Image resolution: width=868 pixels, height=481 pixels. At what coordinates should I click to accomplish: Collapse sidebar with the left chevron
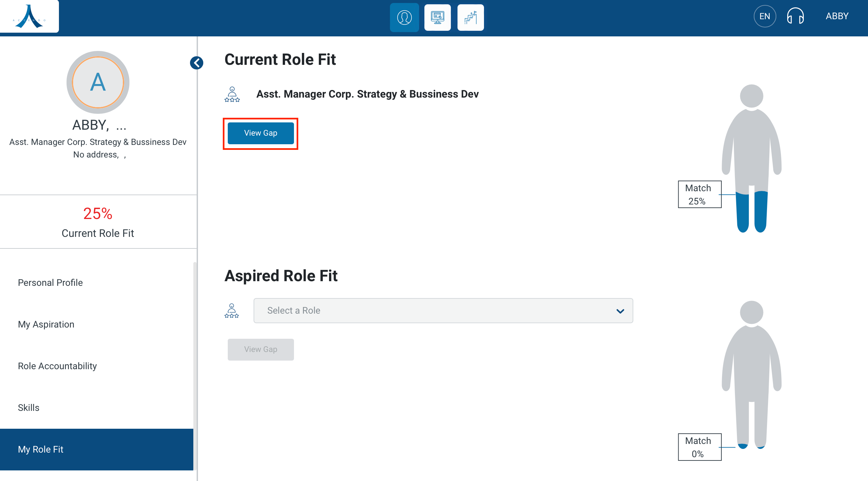pyautogui.click(x=196, y=63)
